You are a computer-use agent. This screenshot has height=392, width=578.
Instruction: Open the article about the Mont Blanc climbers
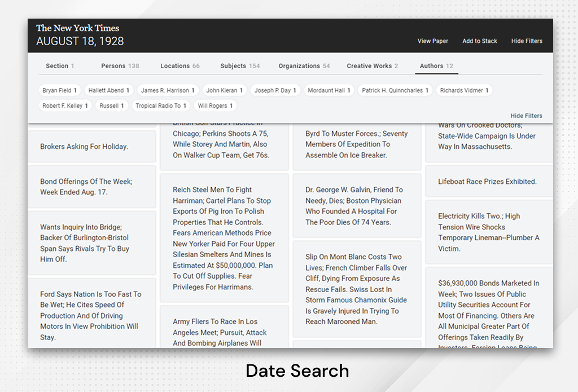click(x=357, y=289)
